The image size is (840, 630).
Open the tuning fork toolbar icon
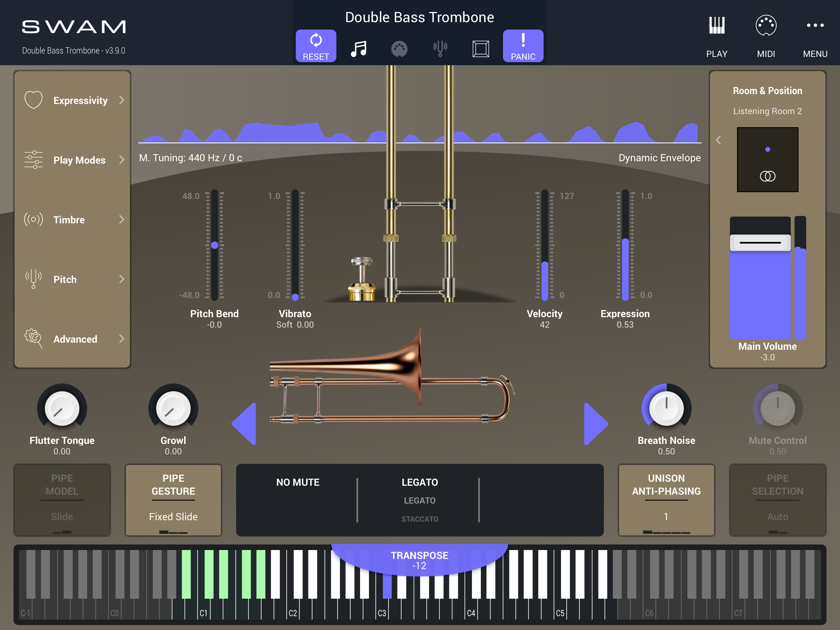pos(440,49)
